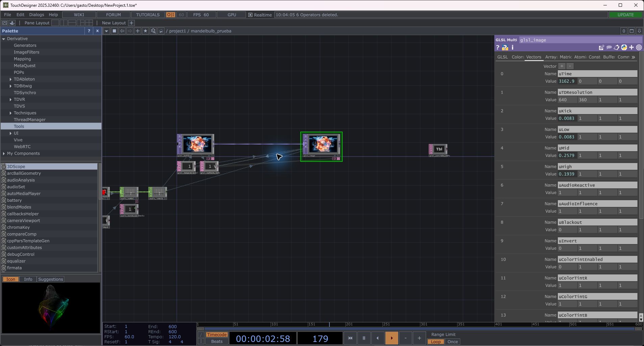Enable Timecode display mode
644x346 pixels.
pos(217,335)
